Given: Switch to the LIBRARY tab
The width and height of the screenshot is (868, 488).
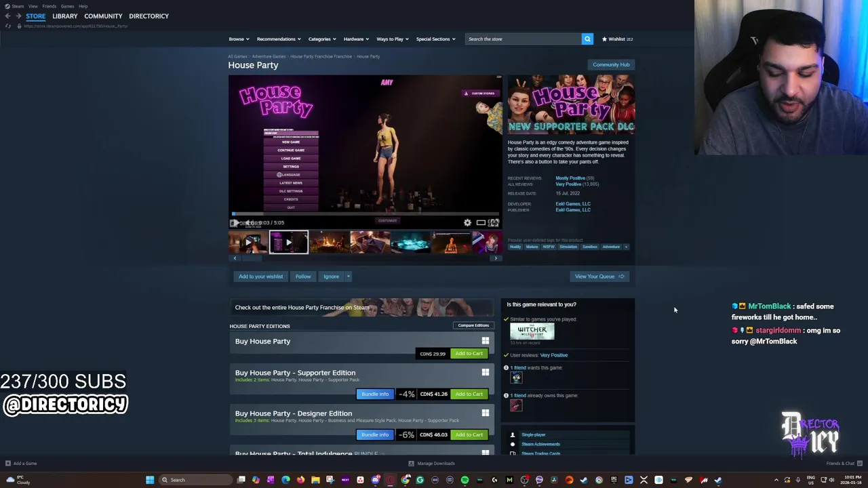Looking at the screenshot, I should tap(64, 16).
